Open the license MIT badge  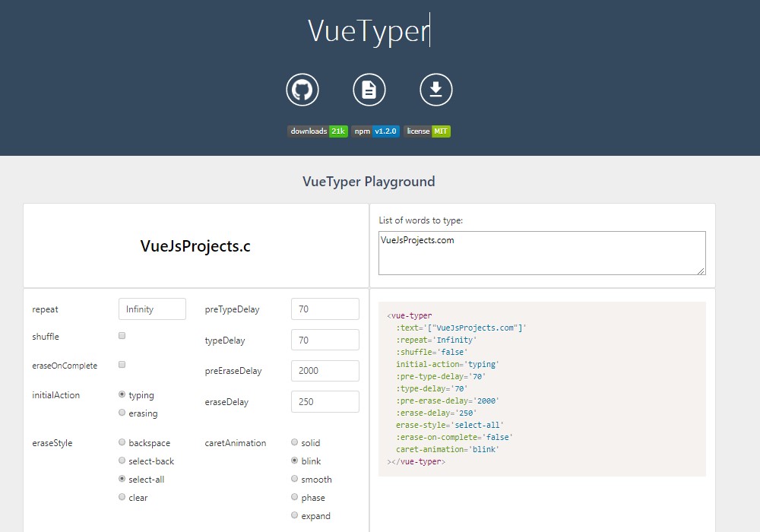pos(427,131)
